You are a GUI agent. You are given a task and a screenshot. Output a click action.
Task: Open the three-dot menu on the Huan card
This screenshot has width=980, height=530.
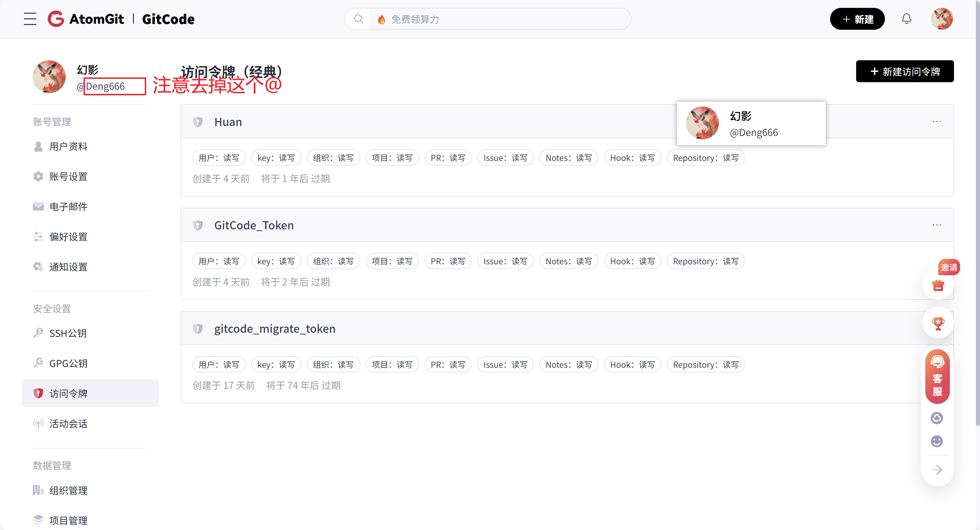click(937, 122)
